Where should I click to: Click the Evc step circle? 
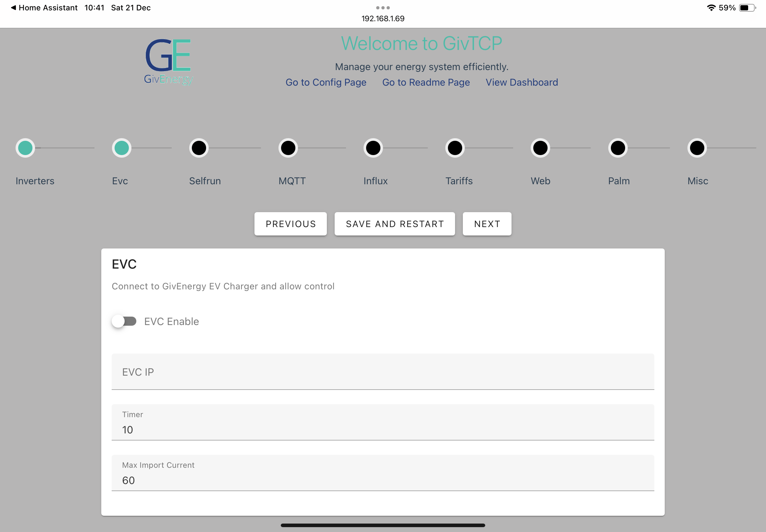coord(122,148)
